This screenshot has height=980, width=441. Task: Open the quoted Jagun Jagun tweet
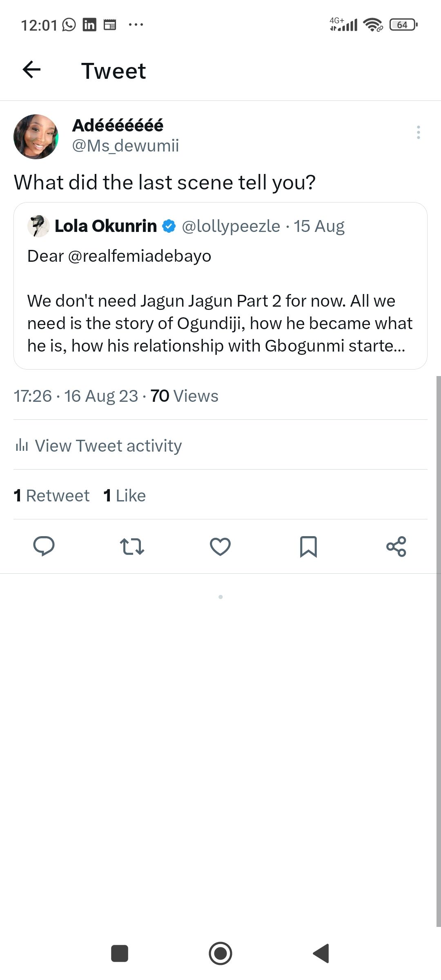pyautogui.click(x=220, y=323)
